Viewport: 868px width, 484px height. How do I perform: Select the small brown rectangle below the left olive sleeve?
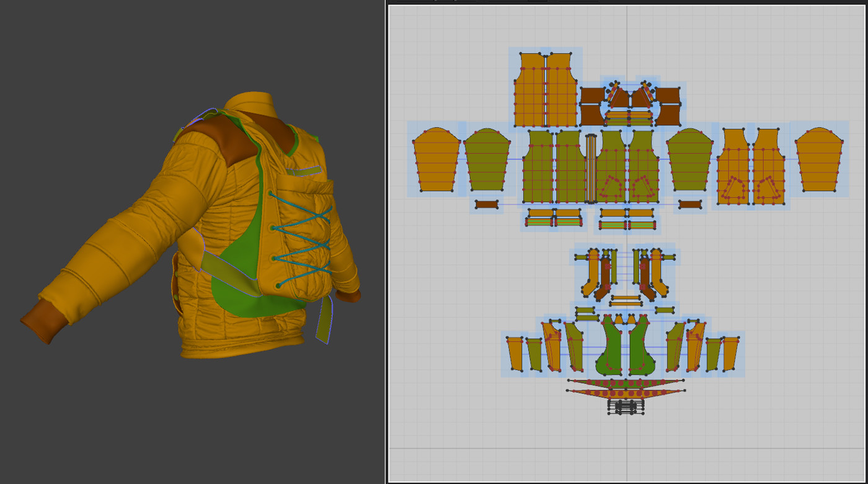coord(487,204)
